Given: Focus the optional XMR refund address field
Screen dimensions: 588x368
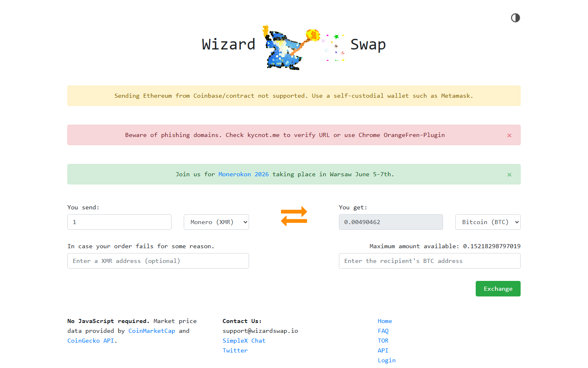Looking at the screenshot, I should point(158,261).
